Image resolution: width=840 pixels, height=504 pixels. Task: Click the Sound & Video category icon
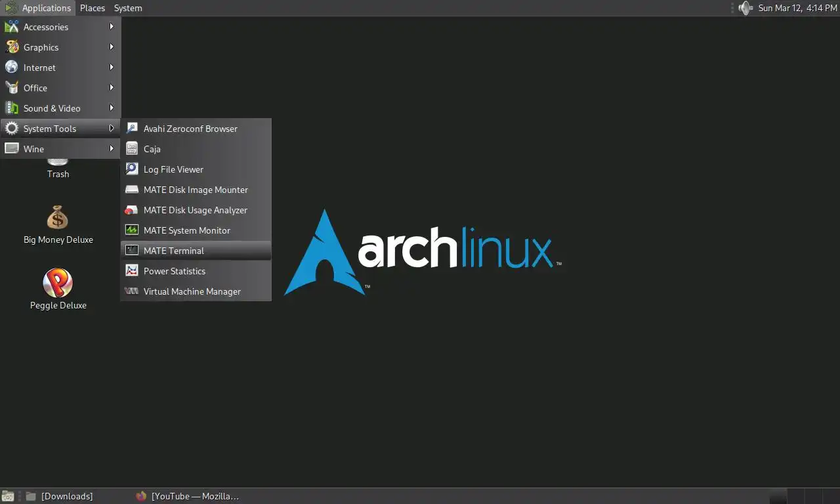click(x=12, y=108)
